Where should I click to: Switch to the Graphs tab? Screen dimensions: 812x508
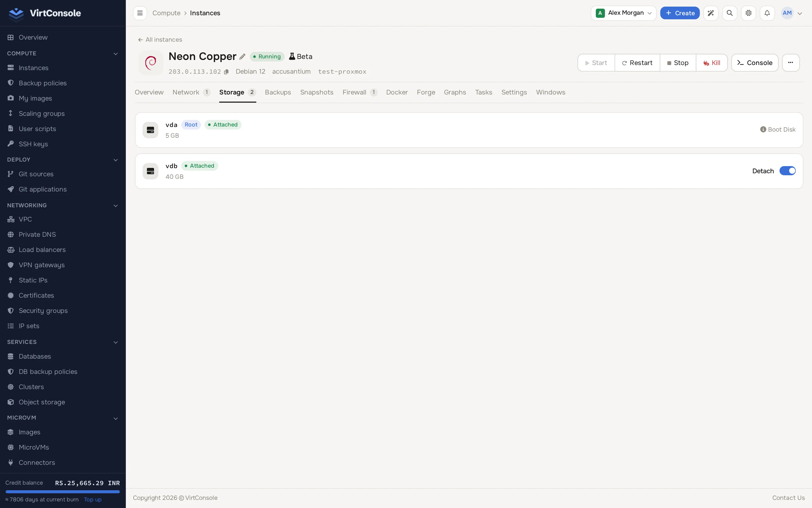(455, 92)
